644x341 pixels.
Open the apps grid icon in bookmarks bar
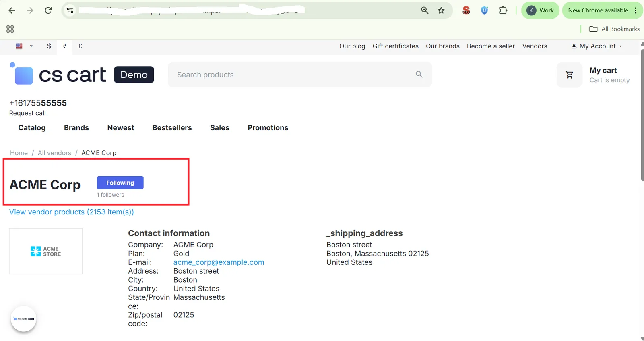[x=10, y=29]
